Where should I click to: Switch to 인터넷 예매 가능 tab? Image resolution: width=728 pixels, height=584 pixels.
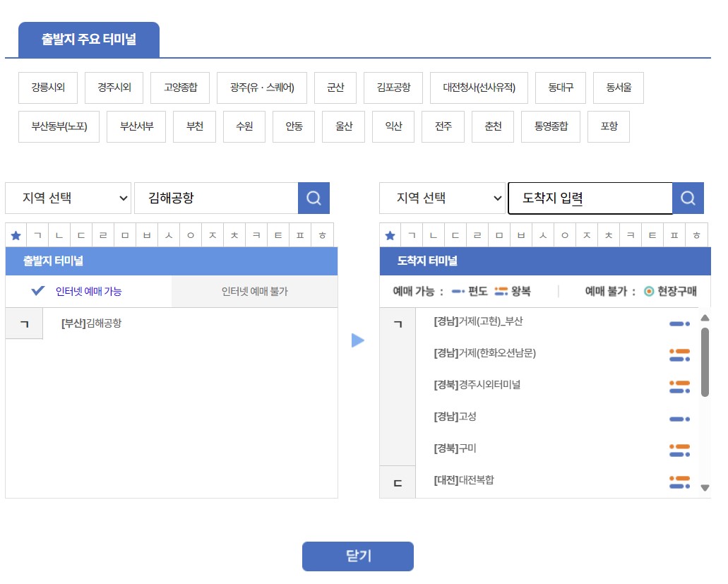pos(88,292)
